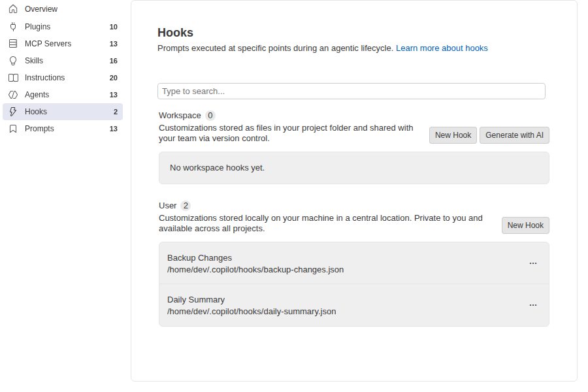Viewport: 588px width, 392px height.
Task: Open the Backup Changes hook
Action: point(354,263)
